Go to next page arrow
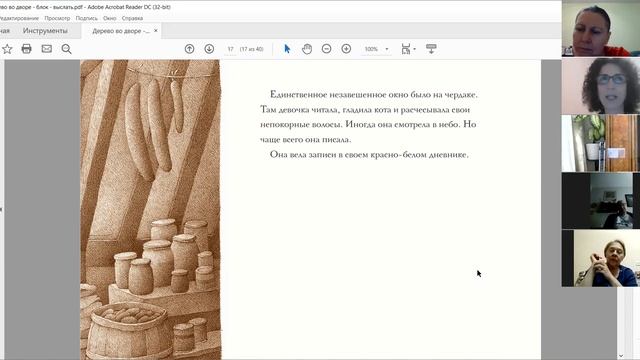This screenshot has height=360, width=640. (209, 49)
